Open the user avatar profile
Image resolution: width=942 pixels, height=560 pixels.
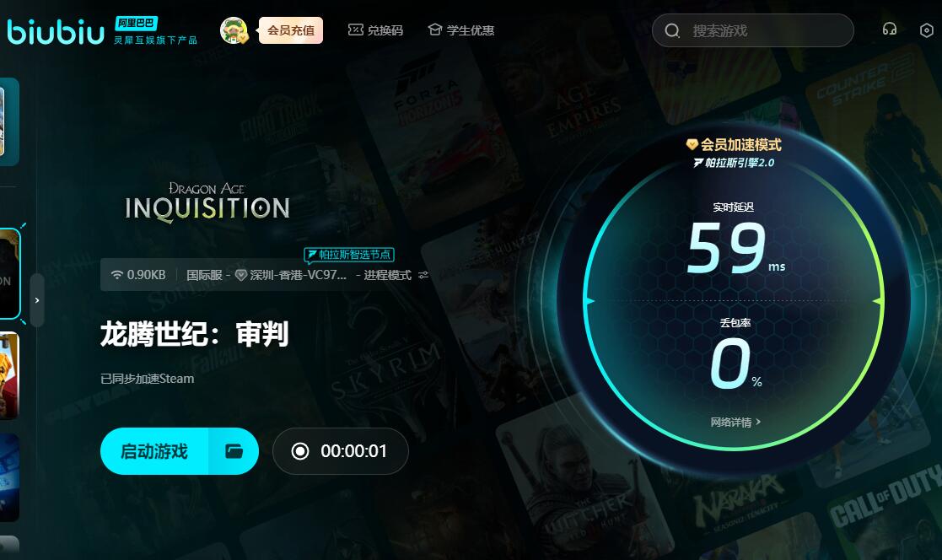(234, 30)
